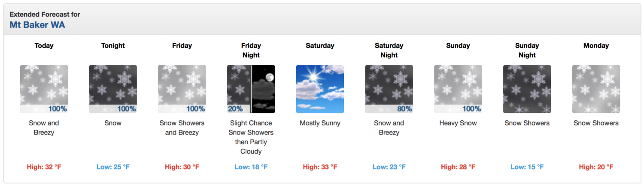Click the Mt Baker WA location title
The width and height of the screenshot is (644, 186).
[37, 24]
